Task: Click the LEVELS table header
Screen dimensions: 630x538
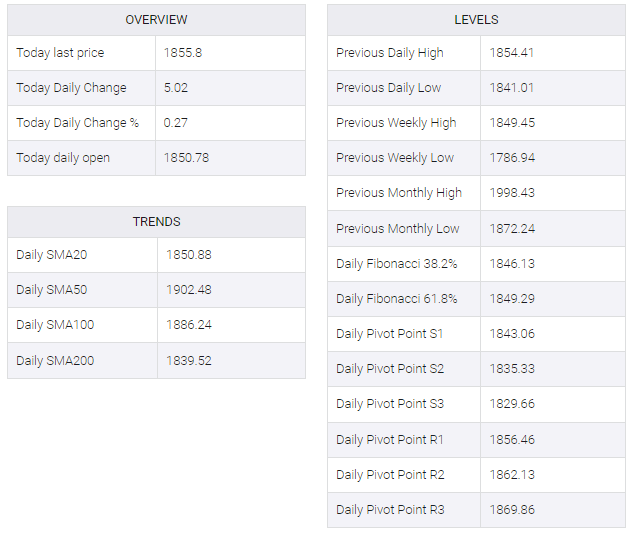Action: coord(476,20)
